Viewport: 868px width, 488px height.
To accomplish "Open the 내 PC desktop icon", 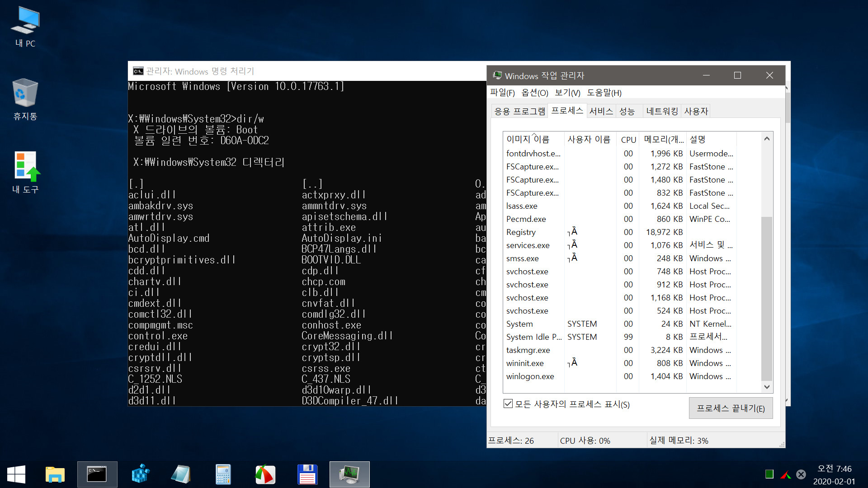I will tap(25, 27).
